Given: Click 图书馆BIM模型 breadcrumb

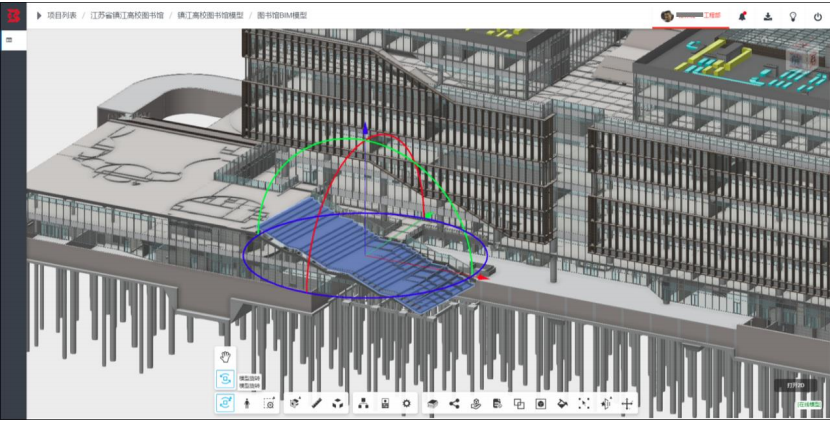Looking at the screenshot, I should (282, 15).
